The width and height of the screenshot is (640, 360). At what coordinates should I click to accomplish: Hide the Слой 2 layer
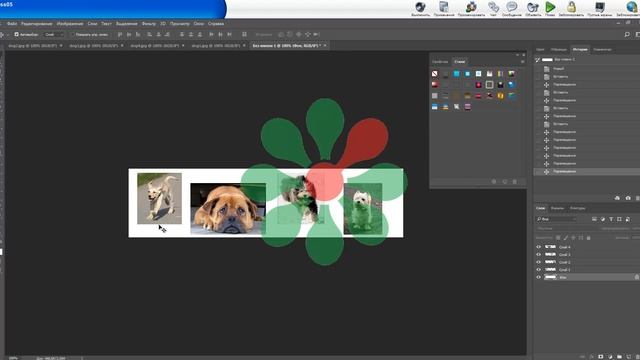point(538,262)
